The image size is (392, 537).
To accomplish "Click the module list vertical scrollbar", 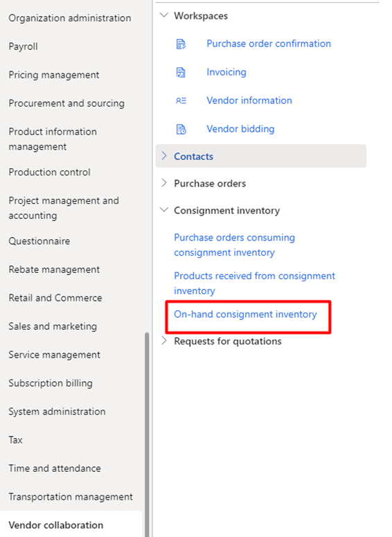I will pos(147,434).
